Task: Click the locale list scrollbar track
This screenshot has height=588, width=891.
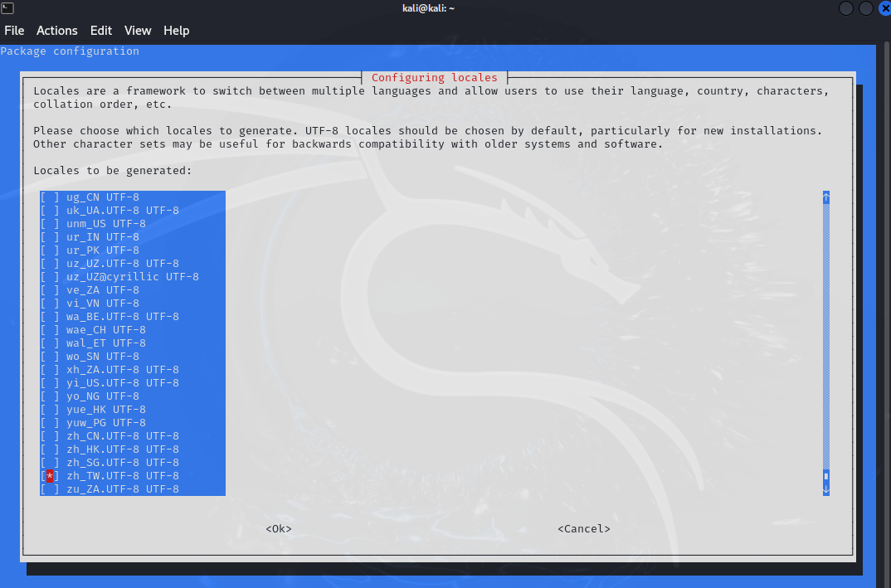Action: click(826, 337)
